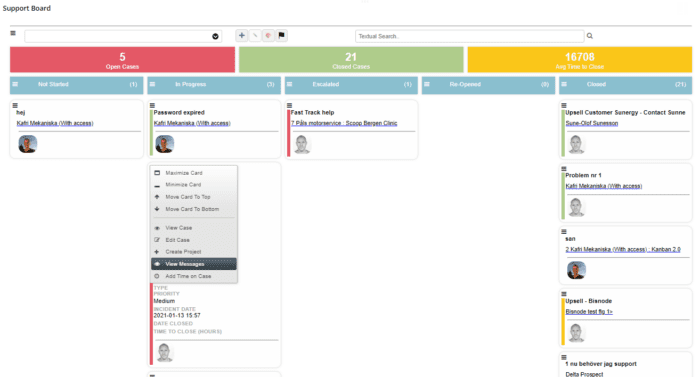Choose Move Card To Bottom
Image resolution: width=700 pixels, height=377 pixels.
194,209
